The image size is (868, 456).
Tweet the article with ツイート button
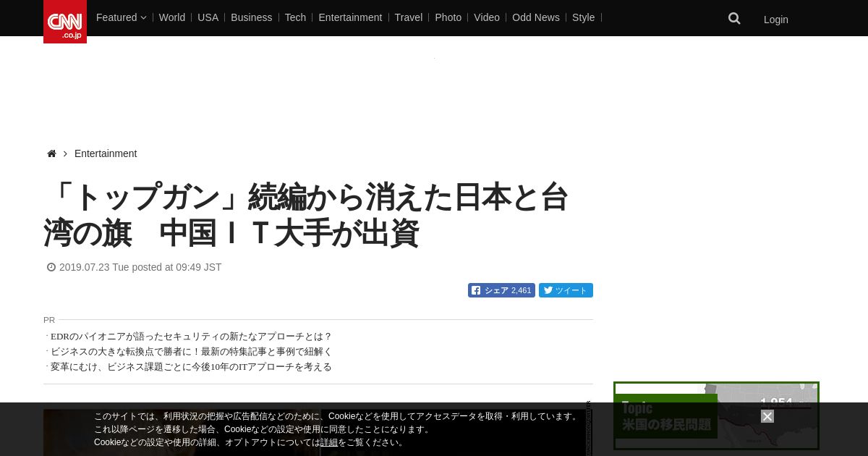coord(566,290)
